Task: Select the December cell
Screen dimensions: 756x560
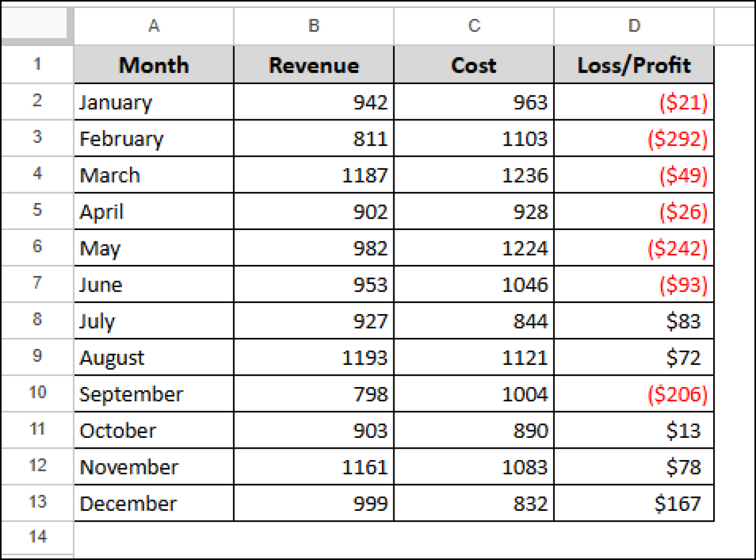Action: pos(153,503)
